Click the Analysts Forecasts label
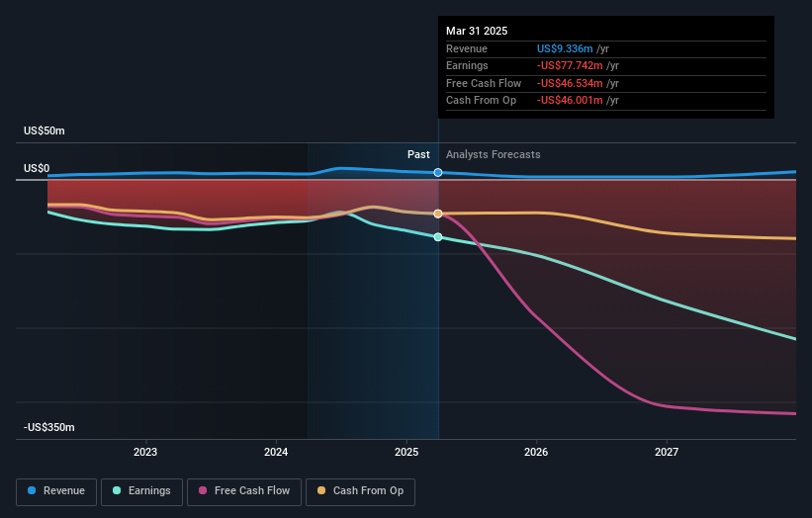 click(493, 155)
